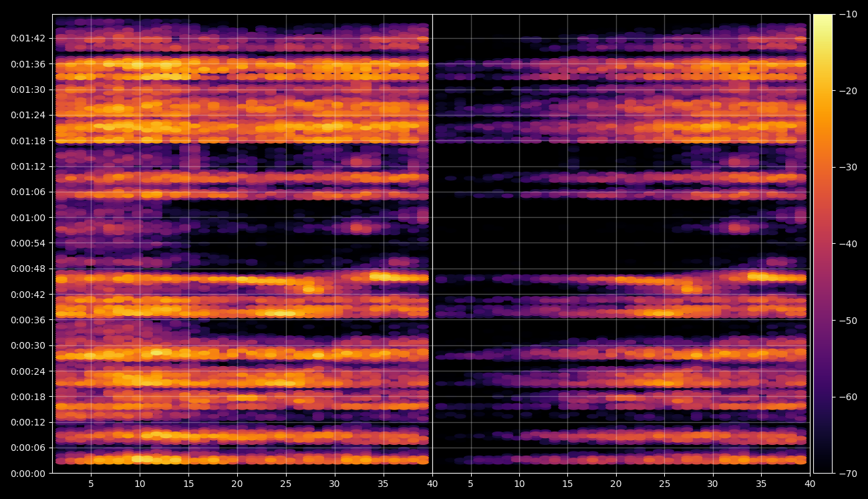
Task: Select the 0:01:18 y-axis label
Action: tap(27, 141)
